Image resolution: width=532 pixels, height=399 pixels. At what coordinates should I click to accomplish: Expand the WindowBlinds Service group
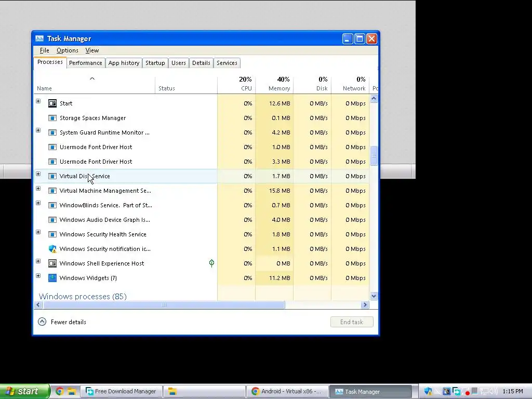(x=38, y=203)
